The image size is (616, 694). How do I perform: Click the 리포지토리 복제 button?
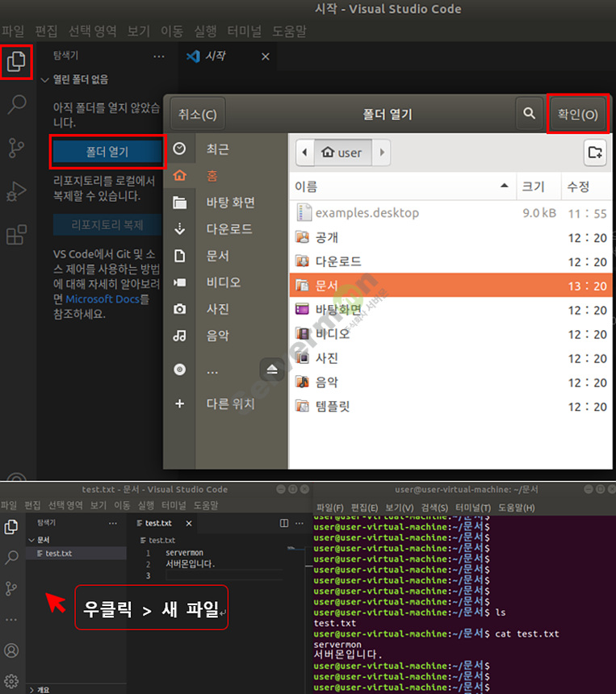tap(107, 225)
